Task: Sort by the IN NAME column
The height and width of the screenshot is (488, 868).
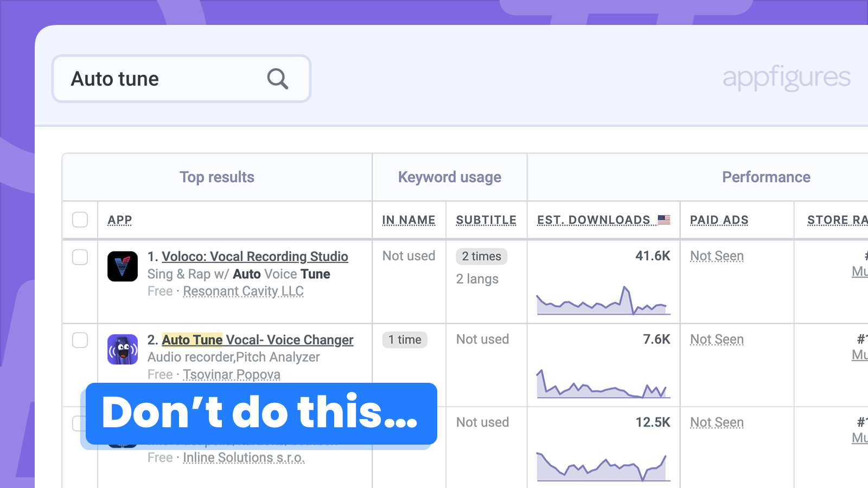Action: tap(409, 220)
